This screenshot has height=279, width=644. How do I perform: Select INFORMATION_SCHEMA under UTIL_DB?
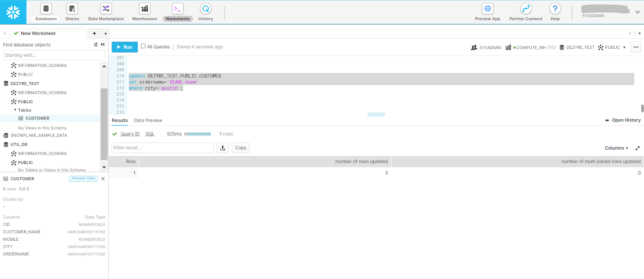click(42, 154)
